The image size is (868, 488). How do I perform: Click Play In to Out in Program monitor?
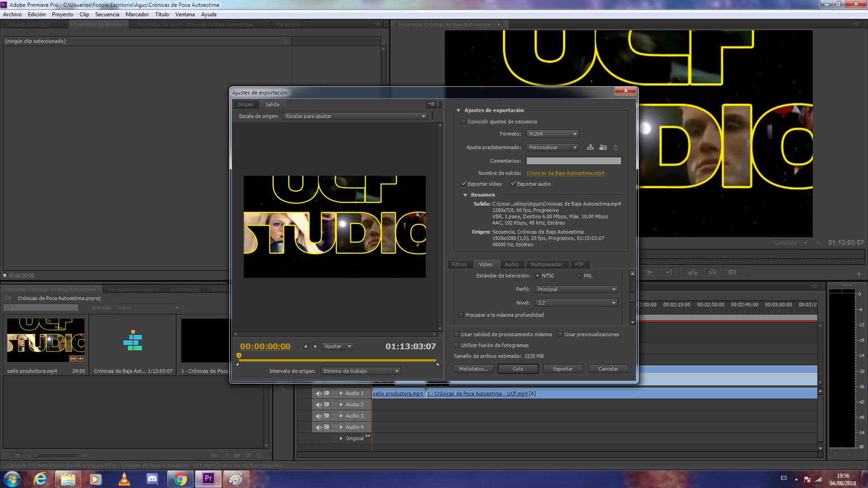(x=649, y=272)
